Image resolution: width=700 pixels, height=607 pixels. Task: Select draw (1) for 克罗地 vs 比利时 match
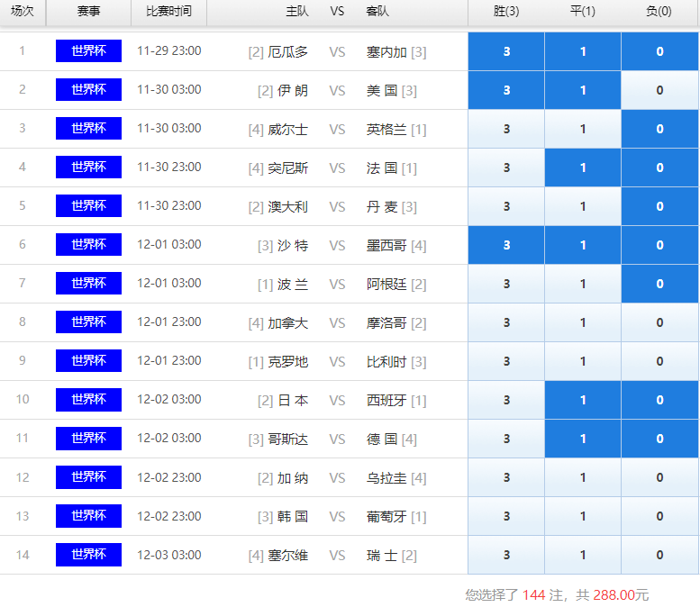(583, 361)
